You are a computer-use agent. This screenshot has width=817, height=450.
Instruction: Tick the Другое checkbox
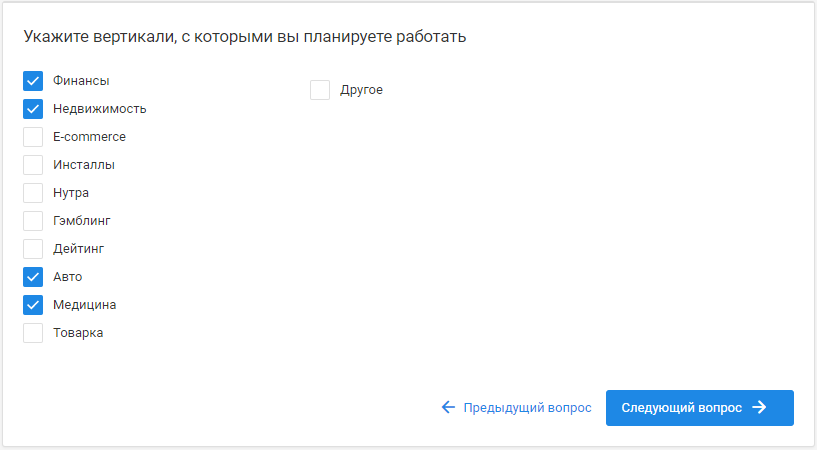pos(320,90)
